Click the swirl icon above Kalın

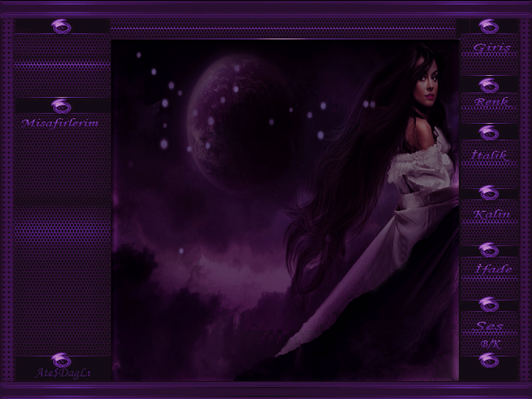489,193
